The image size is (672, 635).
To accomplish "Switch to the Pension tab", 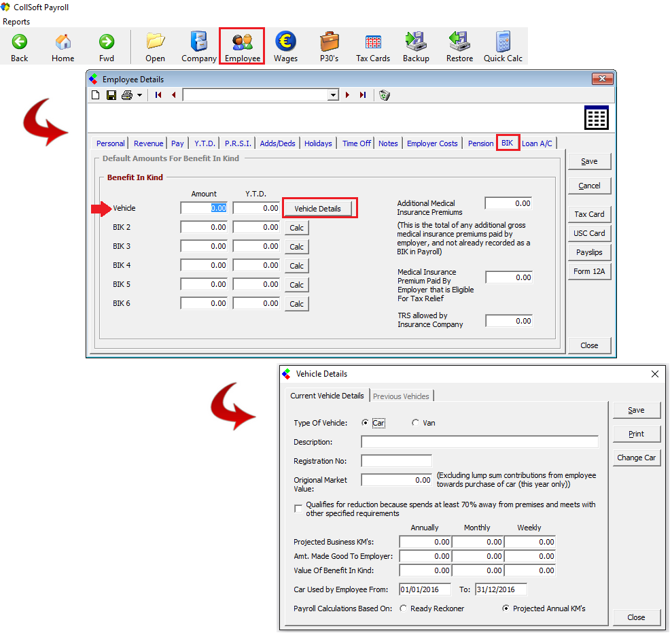I will (x=480, y=143).
